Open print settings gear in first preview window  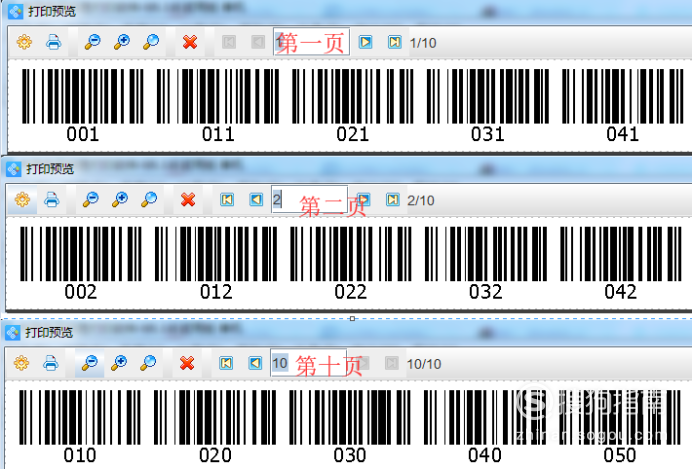pyautogui.click(x=24, y=42)
